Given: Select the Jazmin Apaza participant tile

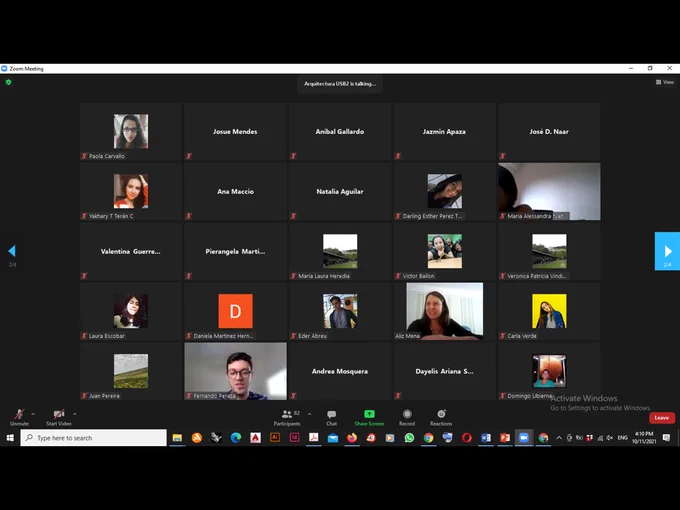Looking at the screenshot, I should tap(445, 131).
